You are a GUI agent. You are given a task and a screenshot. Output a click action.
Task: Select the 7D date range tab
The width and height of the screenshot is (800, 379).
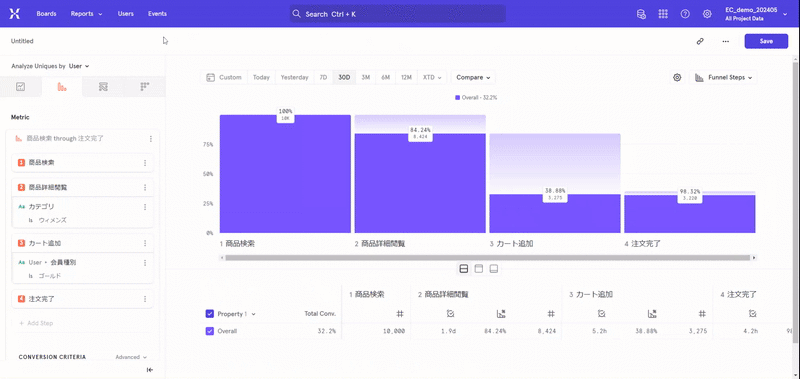point(323,78)
